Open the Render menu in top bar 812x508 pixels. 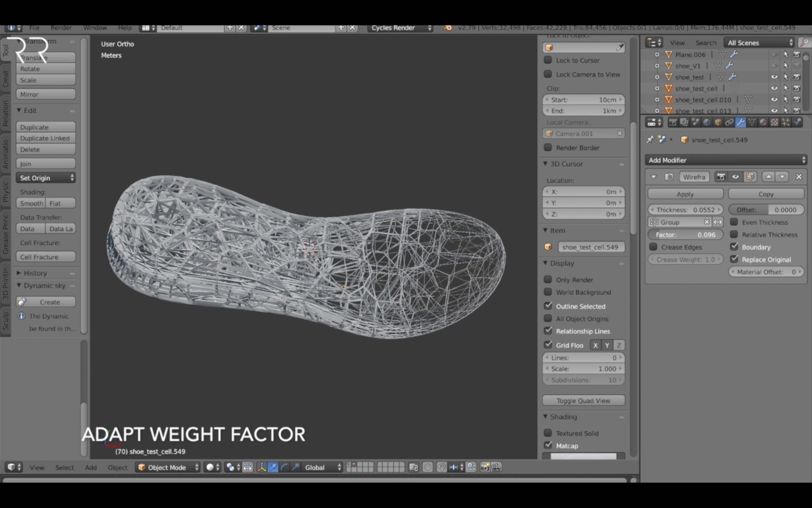pos(61,28)
